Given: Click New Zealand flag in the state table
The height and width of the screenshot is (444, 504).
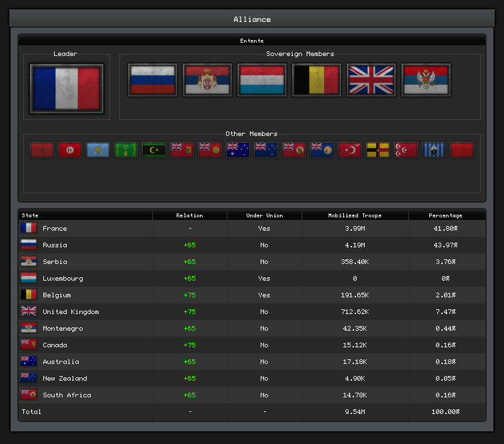Looking at the screenshot, I should (x=29, y=379).
